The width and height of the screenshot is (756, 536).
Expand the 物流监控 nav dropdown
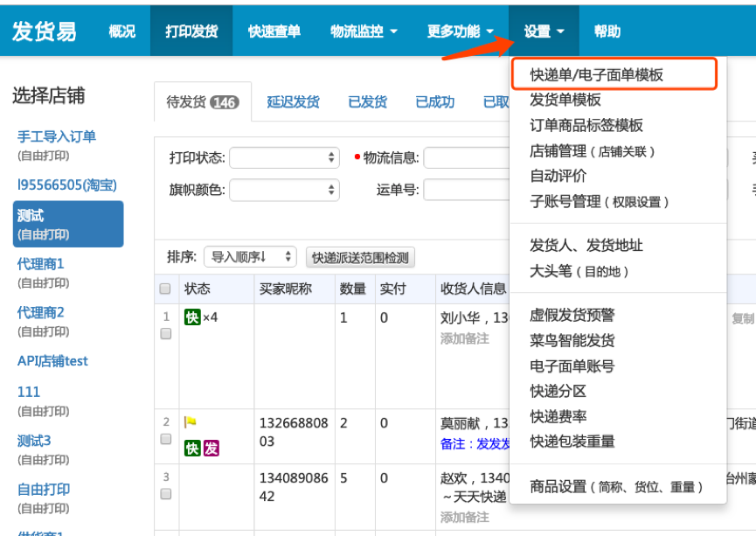coord(364,31)
